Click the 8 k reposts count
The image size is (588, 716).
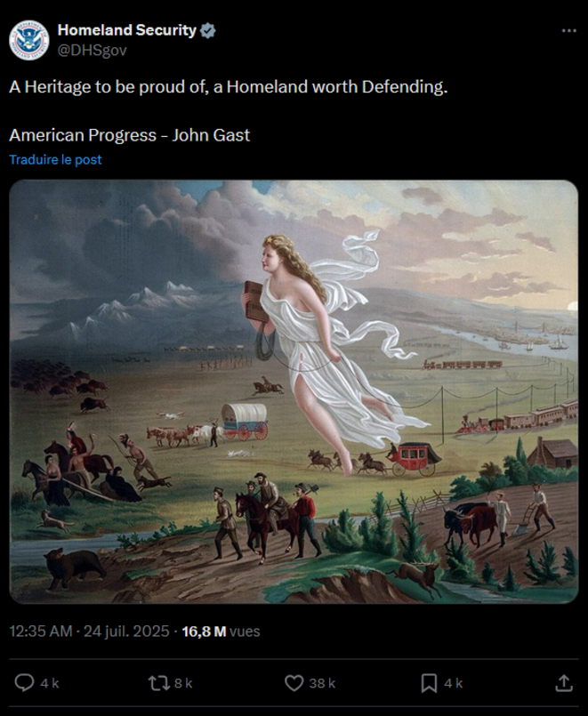click(183, 683)
